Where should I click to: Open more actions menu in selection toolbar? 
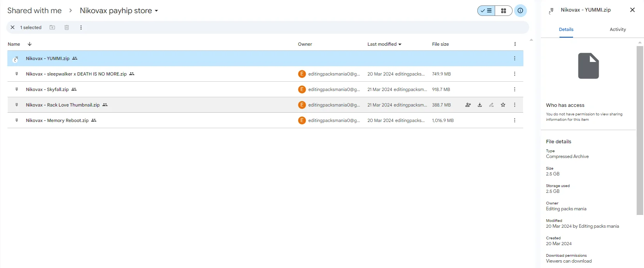[x=81, y=27]
